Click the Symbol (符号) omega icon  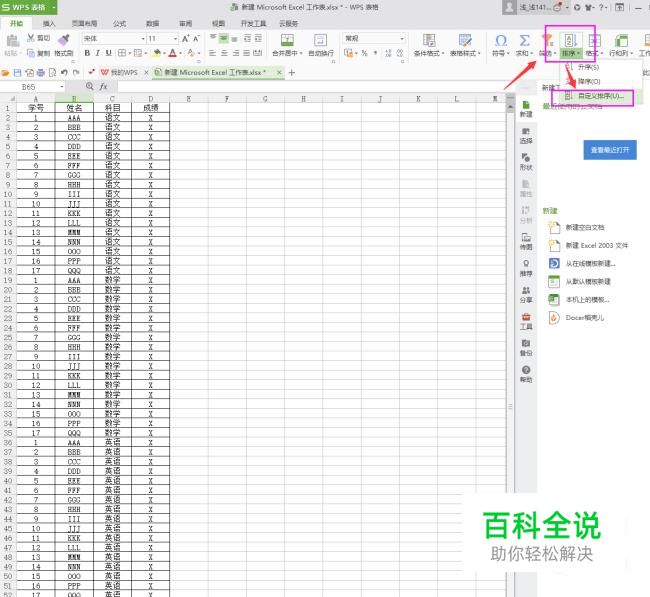pos(501,41)
